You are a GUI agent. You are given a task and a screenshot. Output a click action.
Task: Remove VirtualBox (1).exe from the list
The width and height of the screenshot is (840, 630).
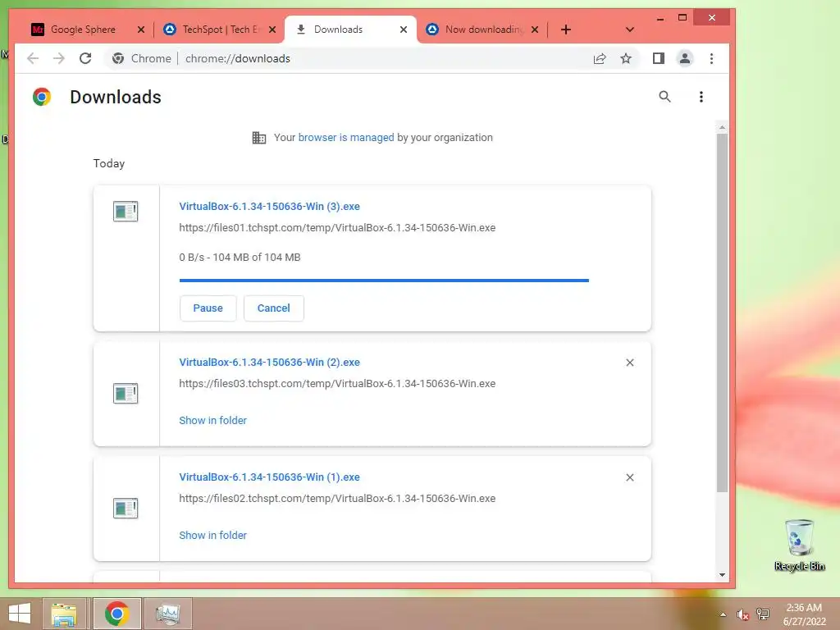(x=630, y=477)
